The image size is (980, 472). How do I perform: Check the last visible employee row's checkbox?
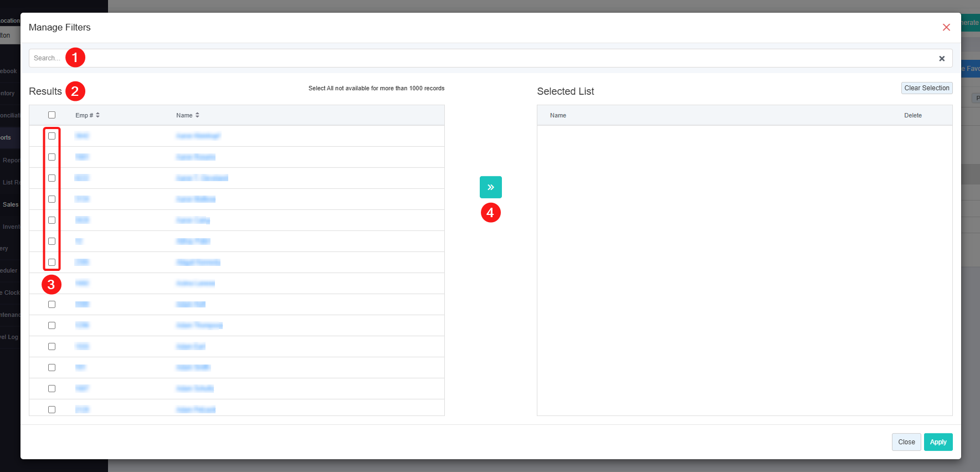[x=52, y=409]
